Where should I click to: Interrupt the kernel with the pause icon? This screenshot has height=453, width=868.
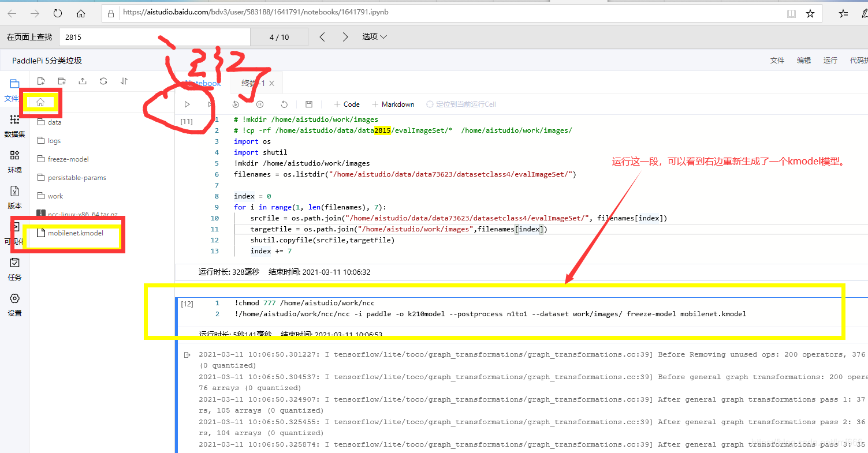click(260, 104)
